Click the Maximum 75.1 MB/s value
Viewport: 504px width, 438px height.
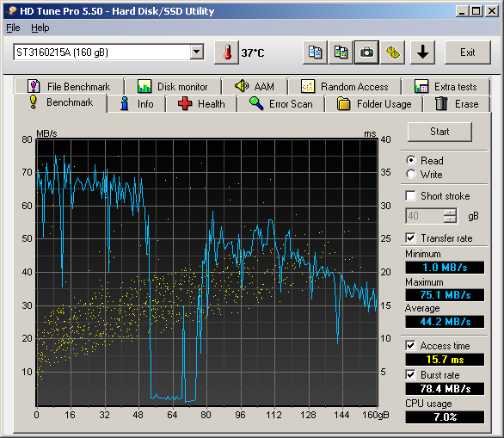pyautogui.click(x=445, y=295)
